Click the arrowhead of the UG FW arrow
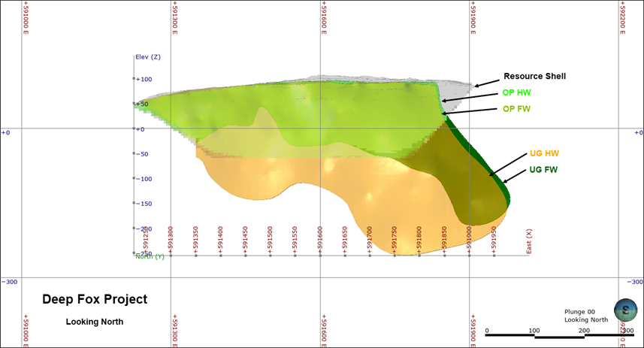Viewport: 644px width, 348px height. pos(505,180)
